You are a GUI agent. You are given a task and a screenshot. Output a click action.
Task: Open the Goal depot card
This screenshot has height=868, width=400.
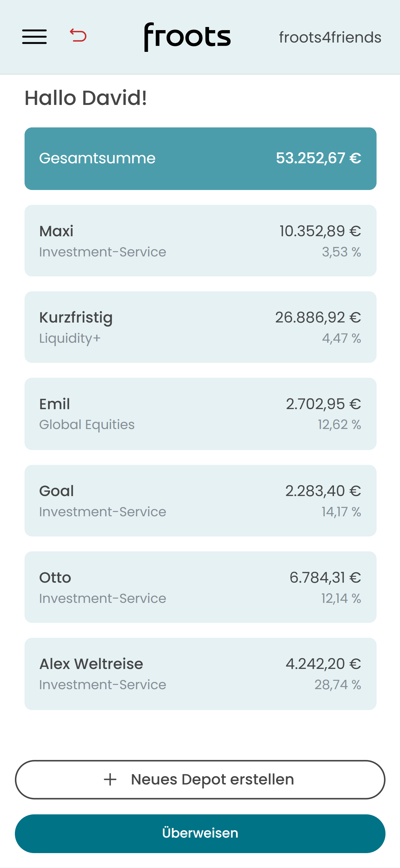point(200,501)
